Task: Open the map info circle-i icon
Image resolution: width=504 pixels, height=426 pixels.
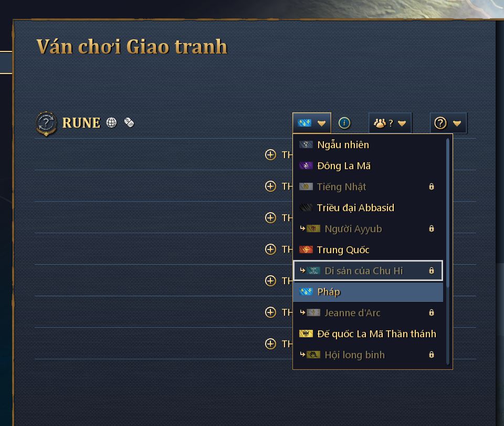Action: pos(344,122)
